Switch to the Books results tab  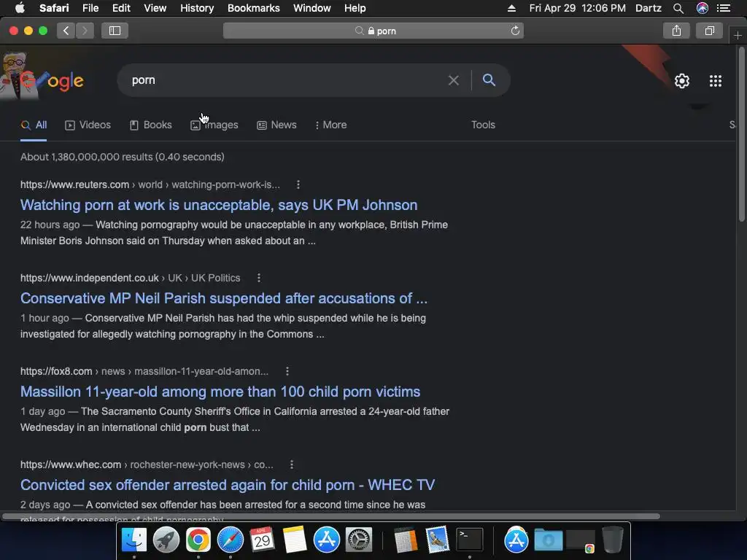click(x=150, y=125)
